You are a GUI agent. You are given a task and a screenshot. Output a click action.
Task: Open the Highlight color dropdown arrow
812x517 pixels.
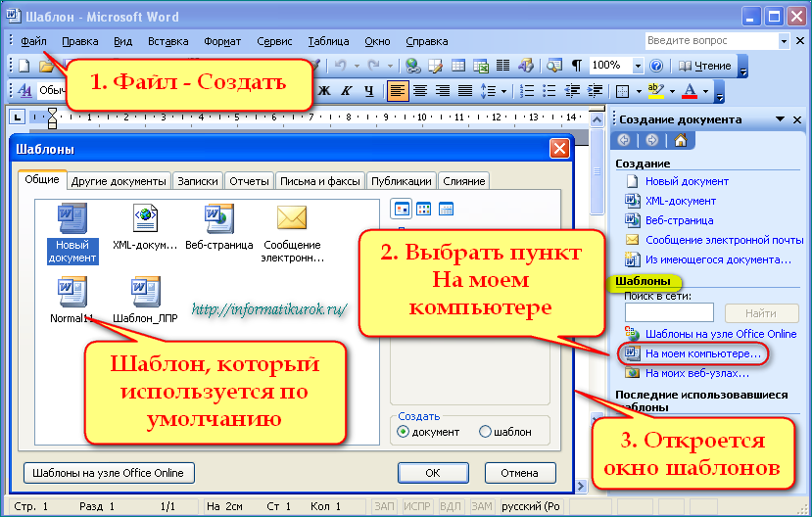tap(672, 92)
